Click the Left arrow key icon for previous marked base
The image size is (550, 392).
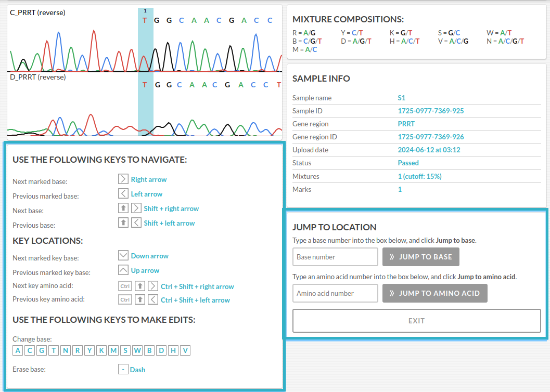(x=123, y=193)
